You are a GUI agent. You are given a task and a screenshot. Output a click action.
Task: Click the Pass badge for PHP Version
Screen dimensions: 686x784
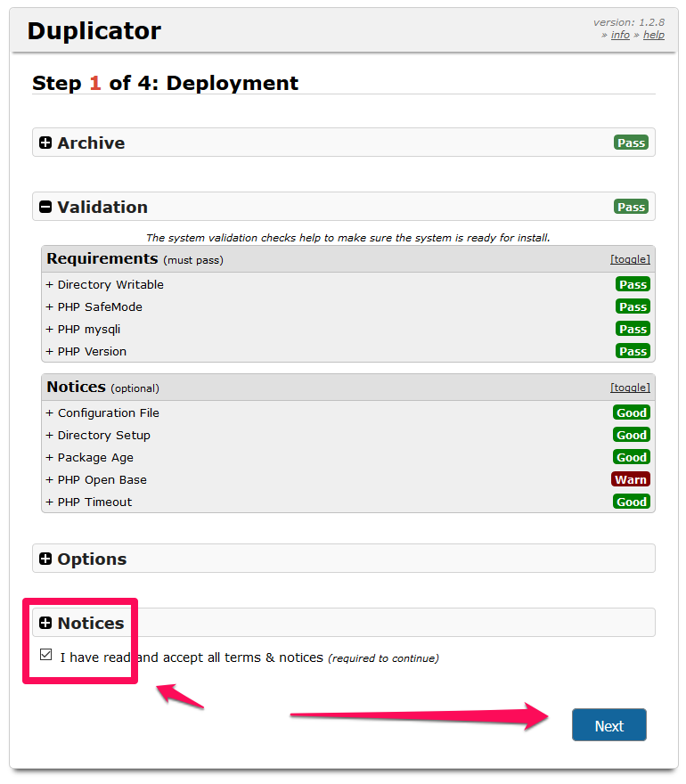click(x=633, y=352)
